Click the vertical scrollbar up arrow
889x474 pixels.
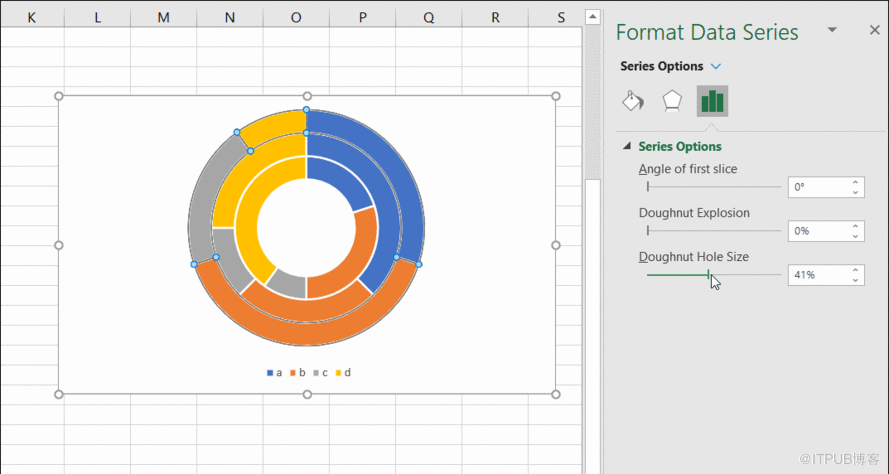[592, 16]
